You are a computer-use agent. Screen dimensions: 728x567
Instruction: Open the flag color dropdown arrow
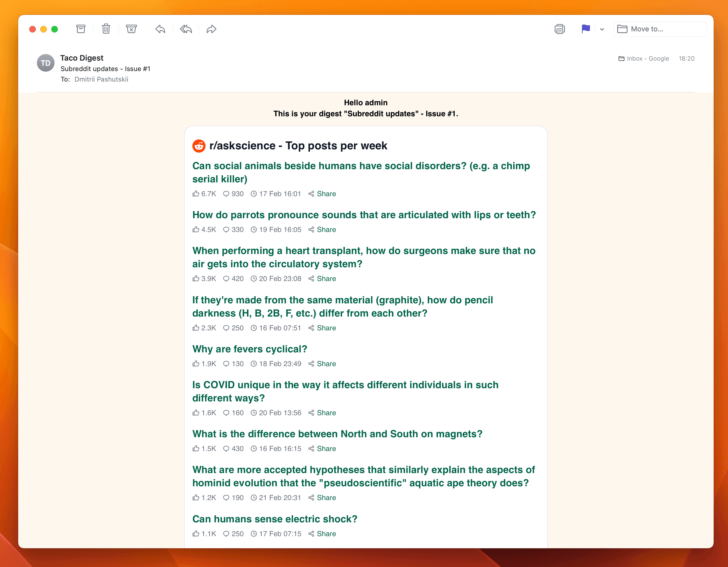602,29
